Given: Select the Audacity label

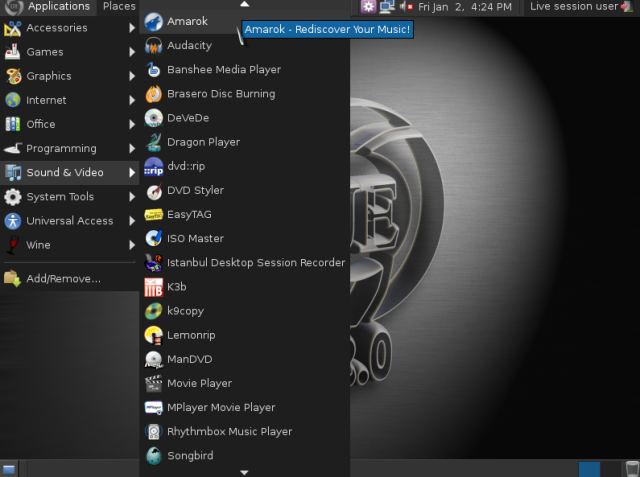Looking at the screenshot, I should pos(189,46).
